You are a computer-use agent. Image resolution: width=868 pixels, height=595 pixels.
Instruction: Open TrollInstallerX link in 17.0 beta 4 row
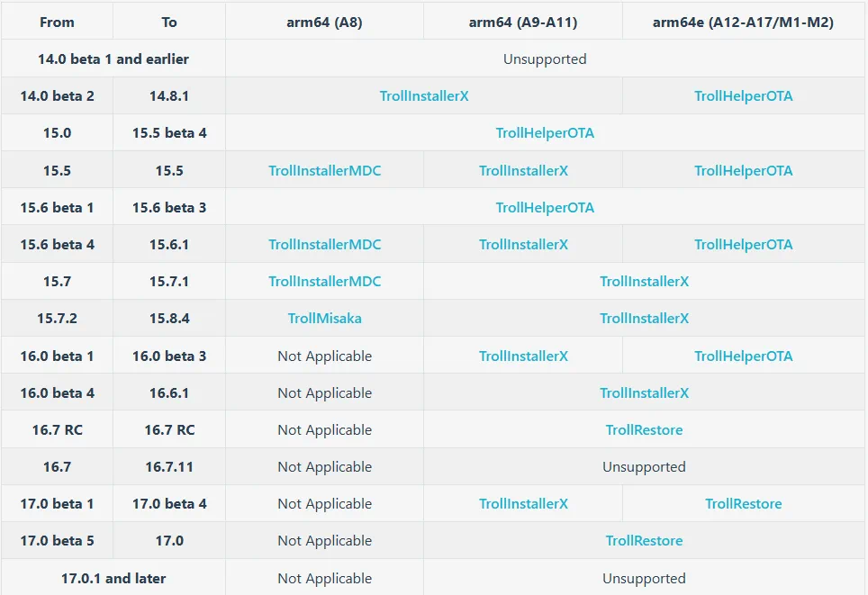coord(524,504)
